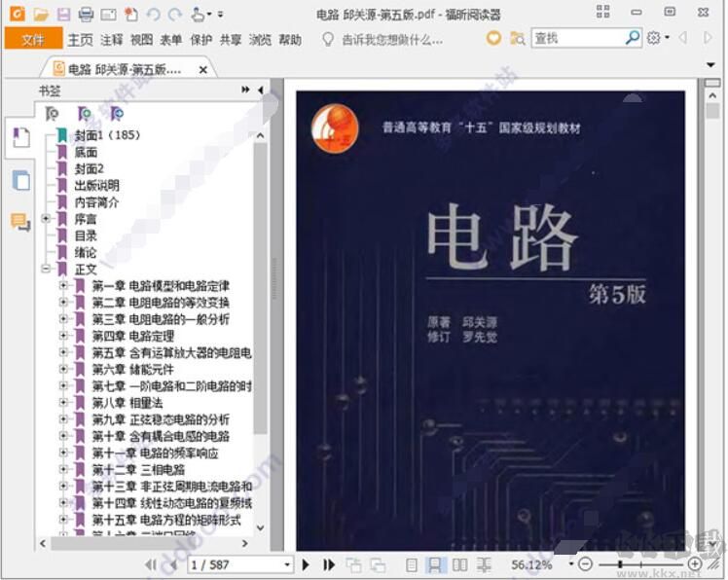Toggle continuous scrolling page mode
728x580 pixels.
tap(436, 564)
